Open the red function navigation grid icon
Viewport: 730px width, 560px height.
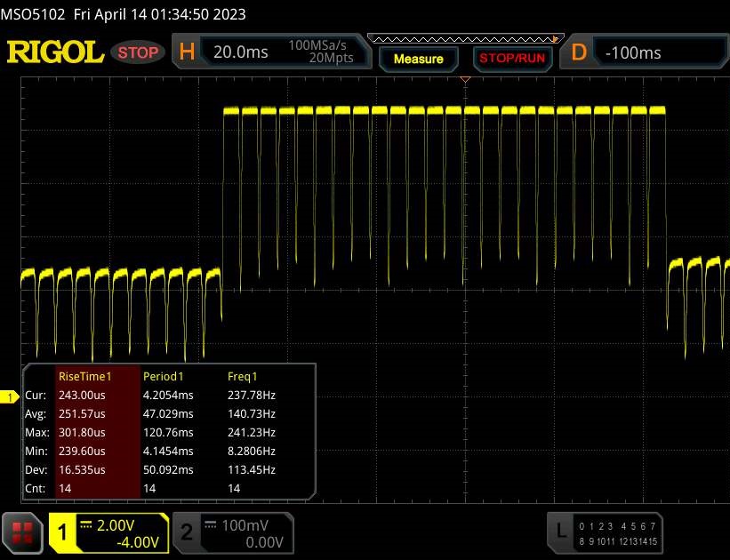[x=22, y=533]
